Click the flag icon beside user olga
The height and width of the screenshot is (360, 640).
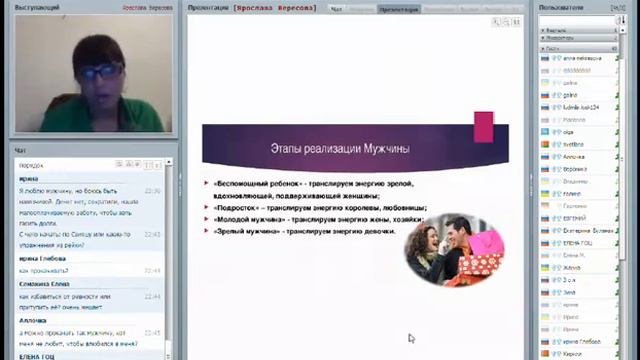[x=545, y=132]
